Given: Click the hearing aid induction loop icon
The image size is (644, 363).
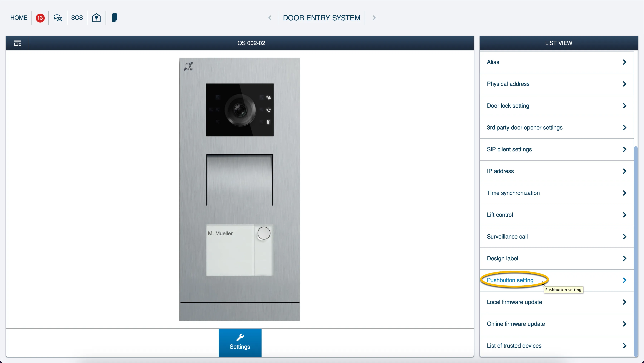Looking at the screenshot, I should pos(188,66).
